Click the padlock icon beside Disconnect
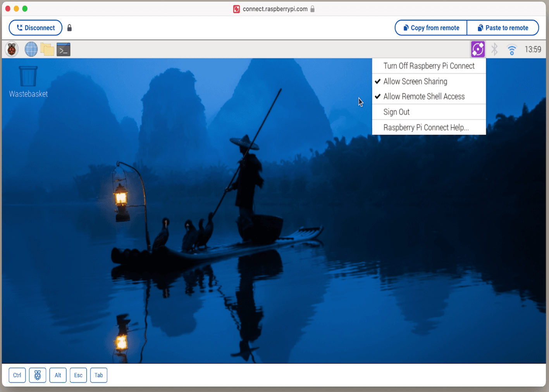Image resolution: width=549 pixels, height=392 pixels. (x=69, y=28)
